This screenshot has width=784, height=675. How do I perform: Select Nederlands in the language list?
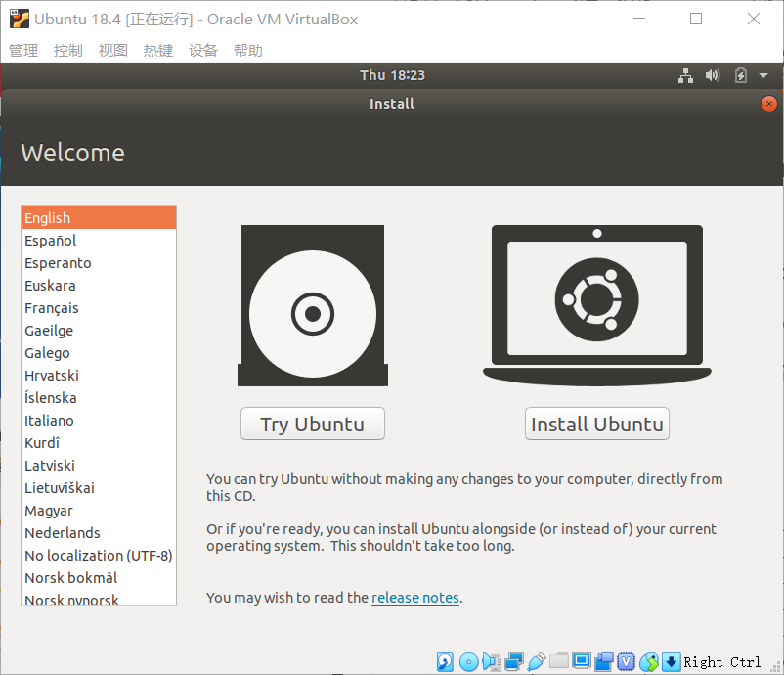(x=99, y=533)
